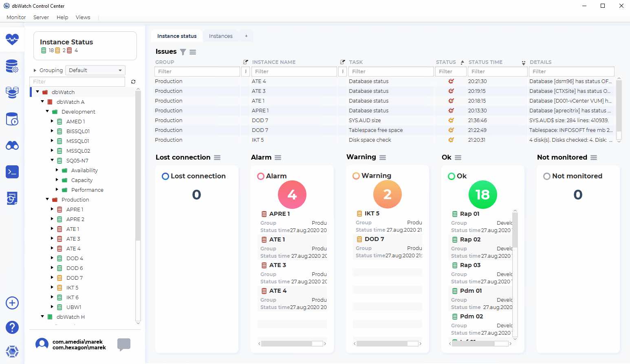Click the dbWatch logo icon at bottom of sidebar
Viewport: 630px width, 364px height.
click(x=12, y=351)
